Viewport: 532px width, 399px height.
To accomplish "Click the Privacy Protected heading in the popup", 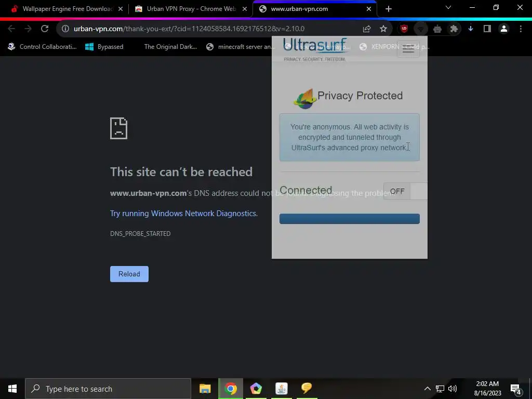I will pyautogui.click(x=360, y=96).
